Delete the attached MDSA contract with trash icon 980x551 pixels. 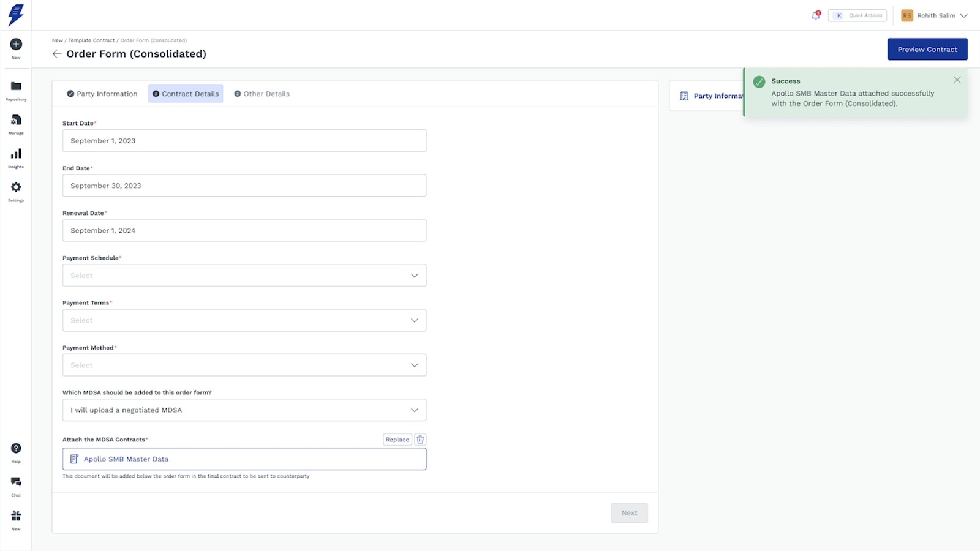[420, 440]
